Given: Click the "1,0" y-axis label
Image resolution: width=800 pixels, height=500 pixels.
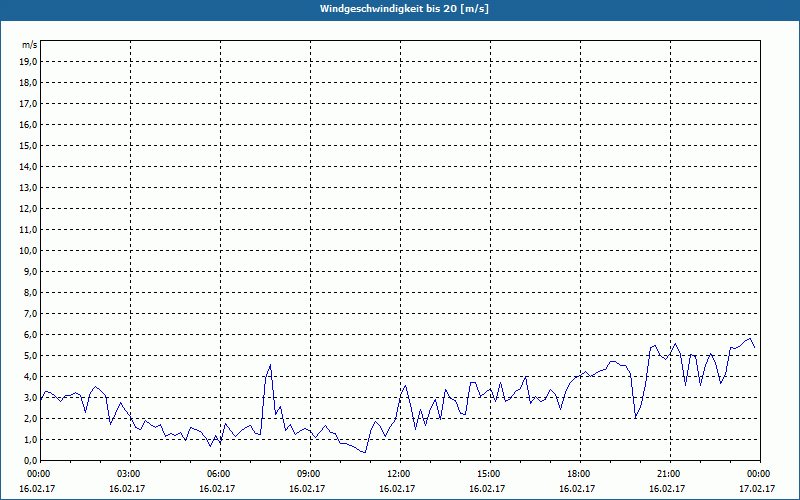Looking at the screenshot, I should (31, 439).
